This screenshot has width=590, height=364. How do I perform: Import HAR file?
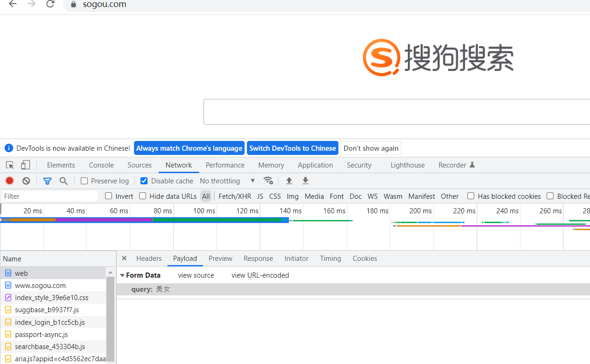click(289, 181)
